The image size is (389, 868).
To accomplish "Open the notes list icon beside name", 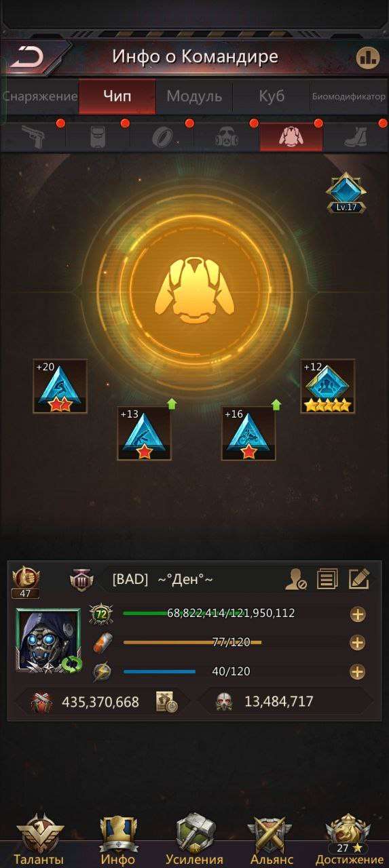I will coord(328,578).
